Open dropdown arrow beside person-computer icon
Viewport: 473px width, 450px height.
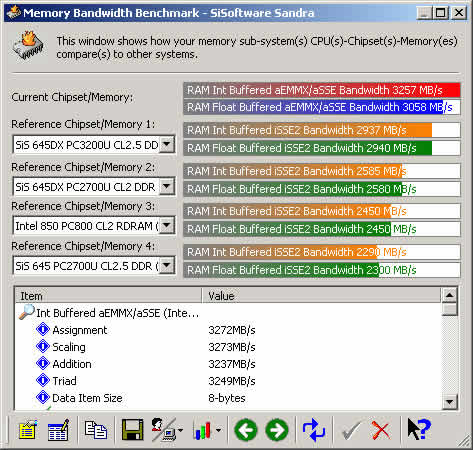tap(180, 430)
